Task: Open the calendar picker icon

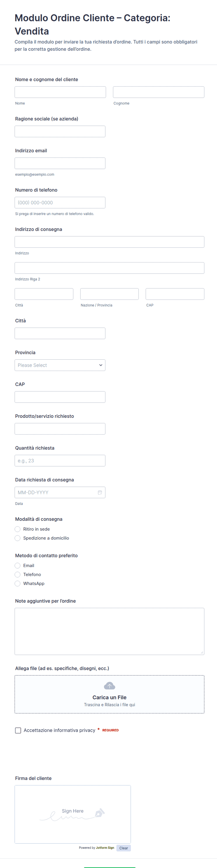Action: (100, 492)
